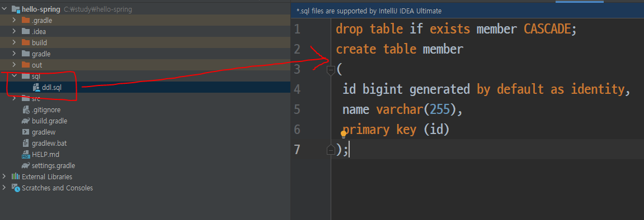The image size is (644, 220).
Task: Expand the .idea folder arrow
Action: tap(15, 31)
